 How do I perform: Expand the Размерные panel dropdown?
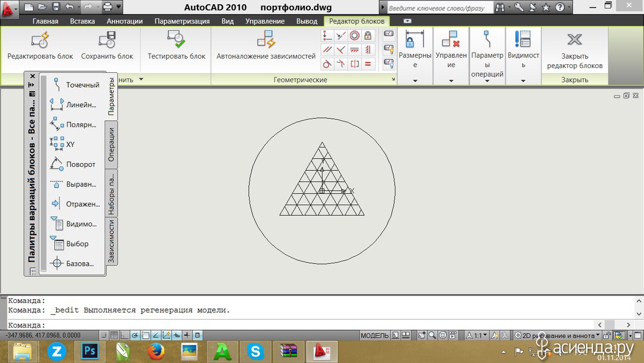coord(415,81)
